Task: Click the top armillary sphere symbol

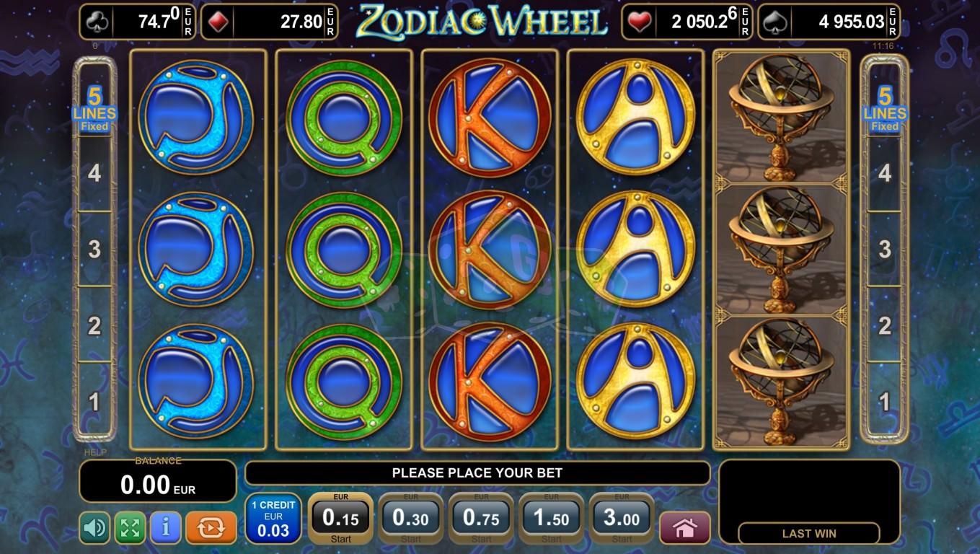Action: point(781,118)
